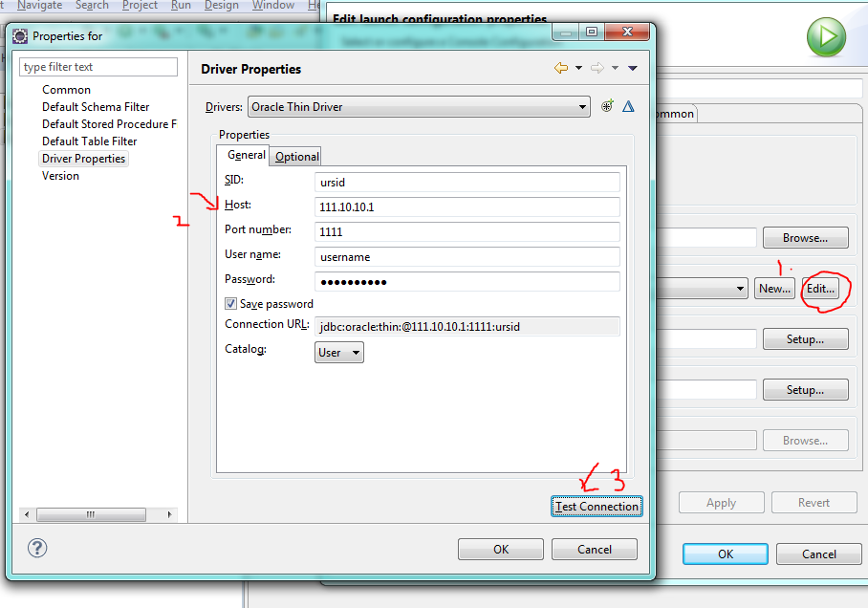
Task: Click the tree horizontal scrollbar thumb
Action: [92, 514]
